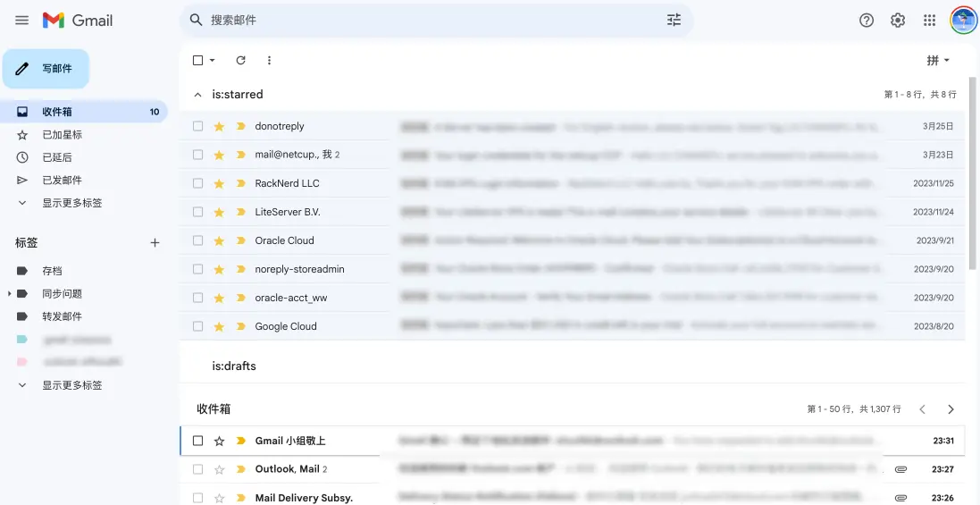Screen dimensions: 980x505
Task: Open the Gmail 小组敬上 email
Action: click(572, 441)
